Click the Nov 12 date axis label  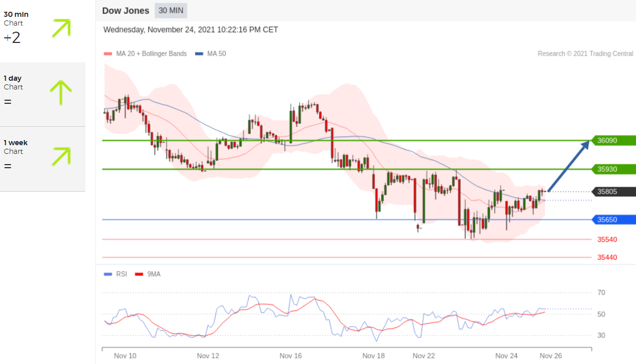coord(208,355)
